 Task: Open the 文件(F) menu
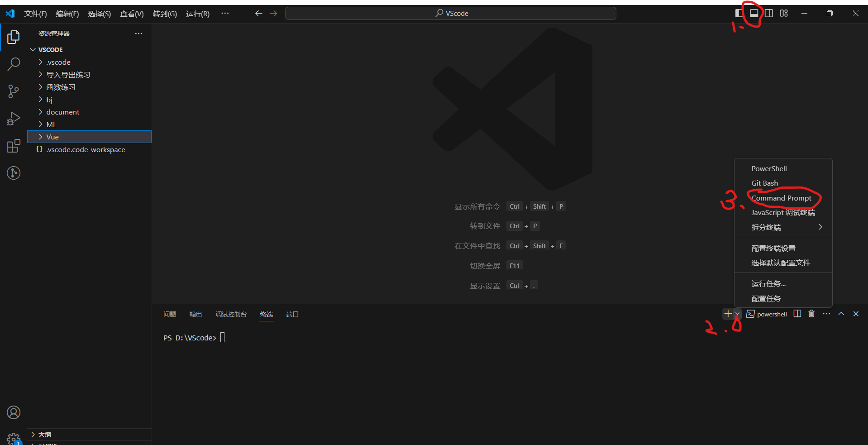click(36, 14)
